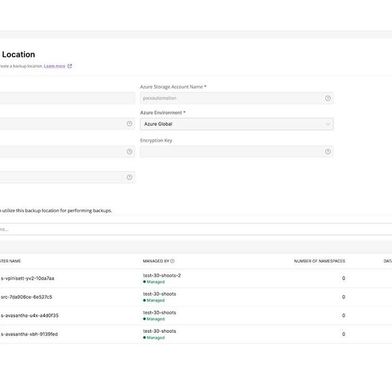Open the Azure Environment dropdown
Screen dimensions: 392x392
click(x=237, y=124)
